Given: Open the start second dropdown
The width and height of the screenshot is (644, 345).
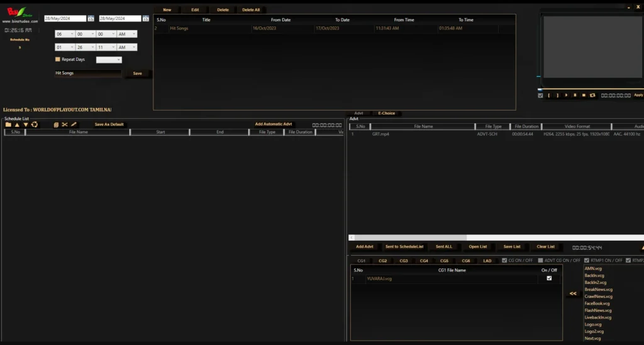Looking at the screenshot, I should point(106,34).
